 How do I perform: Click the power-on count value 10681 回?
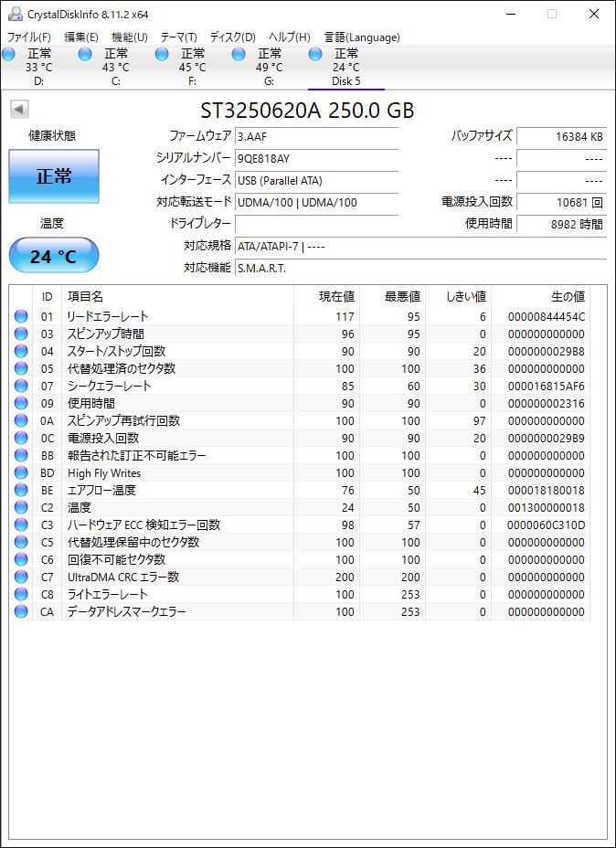coord(561,202)
